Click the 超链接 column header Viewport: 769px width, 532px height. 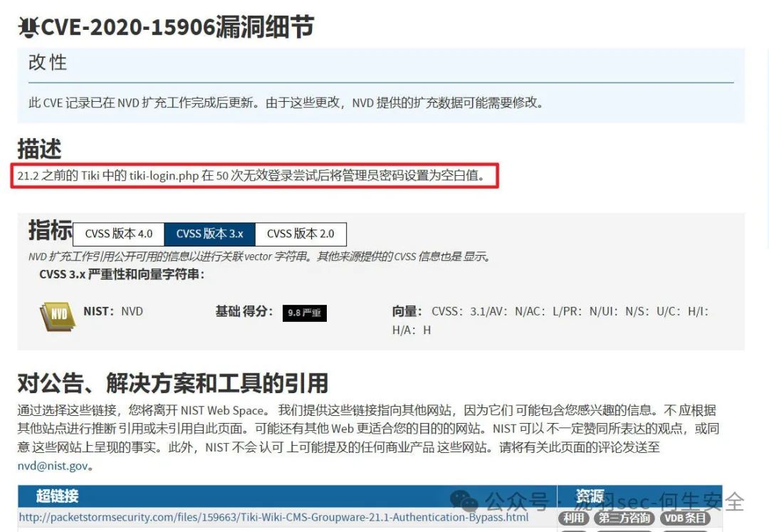point(57,496)
